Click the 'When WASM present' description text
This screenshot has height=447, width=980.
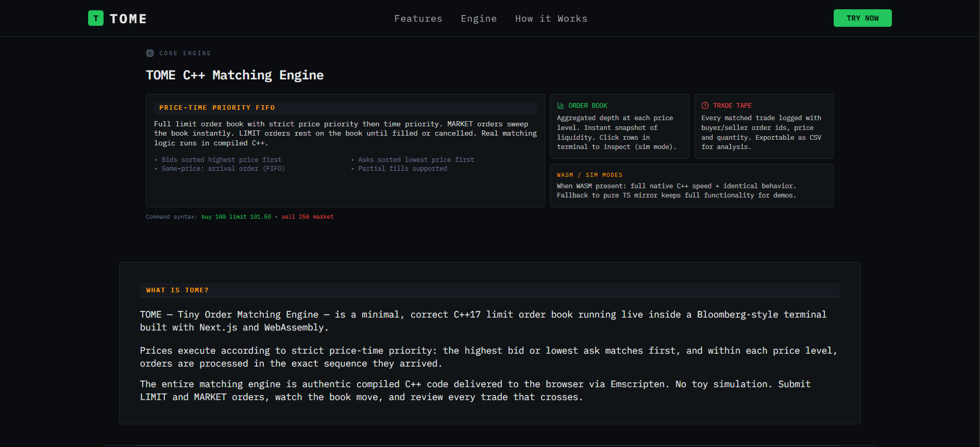point(677,191)
